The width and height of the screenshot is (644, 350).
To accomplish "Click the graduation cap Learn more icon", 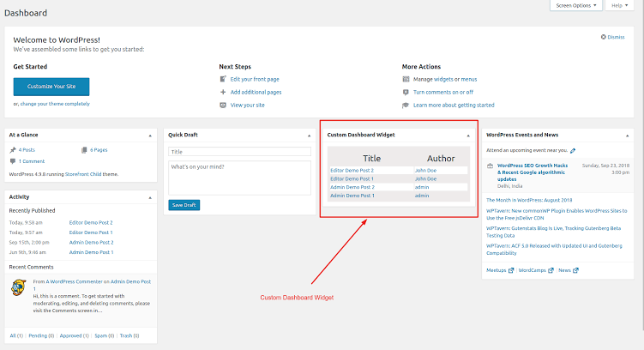I will tap(406, 106).
